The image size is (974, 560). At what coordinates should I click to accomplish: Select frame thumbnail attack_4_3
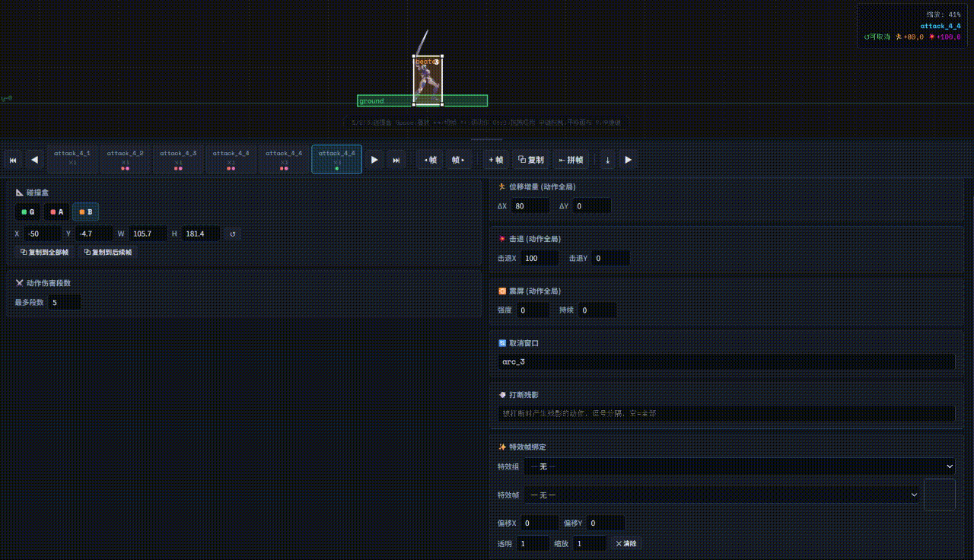[178, 159]
